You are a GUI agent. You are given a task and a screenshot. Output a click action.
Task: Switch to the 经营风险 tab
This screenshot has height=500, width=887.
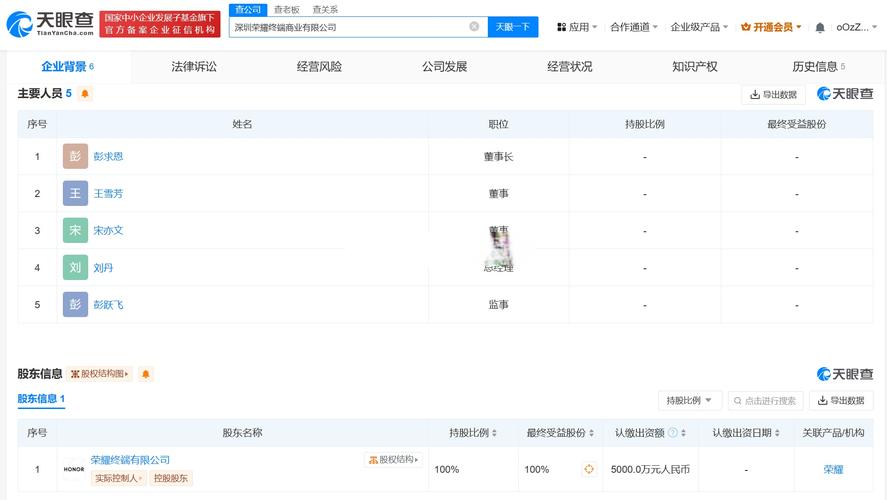(x=319, y=67)
